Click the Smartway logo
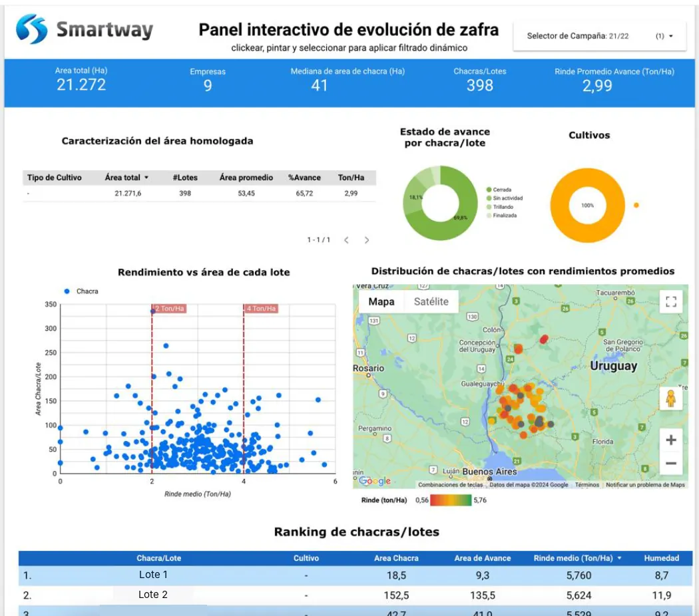Screen dimensions: 699x616 85,29
